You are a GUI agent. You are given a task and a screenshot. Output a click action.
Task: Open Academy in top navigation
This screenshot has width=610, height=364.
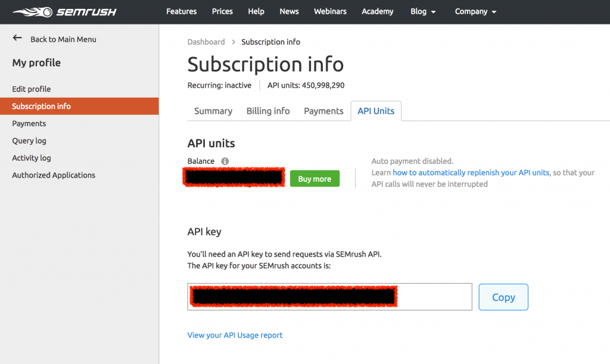[x=377, y=12]
